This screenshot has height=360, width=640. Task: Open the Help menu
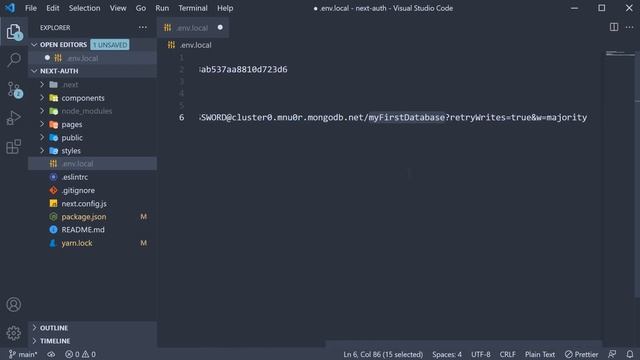[x=225, y=8]
